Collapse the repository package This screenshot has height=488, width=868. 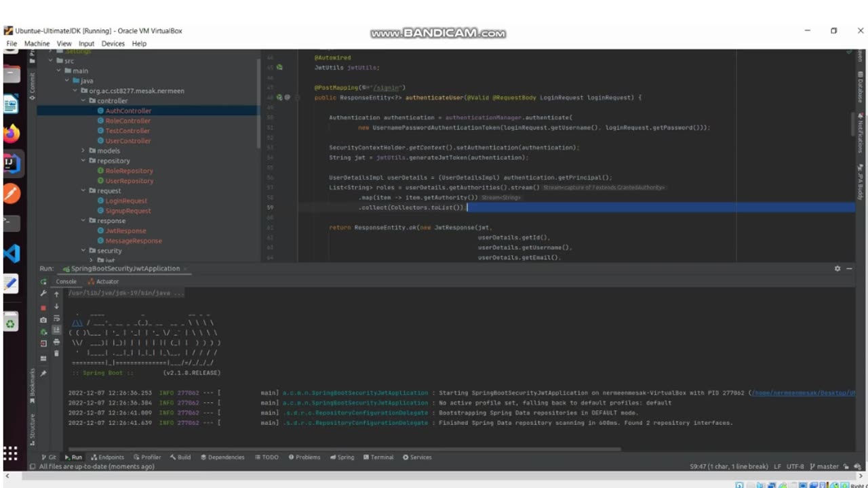(83, 161)
